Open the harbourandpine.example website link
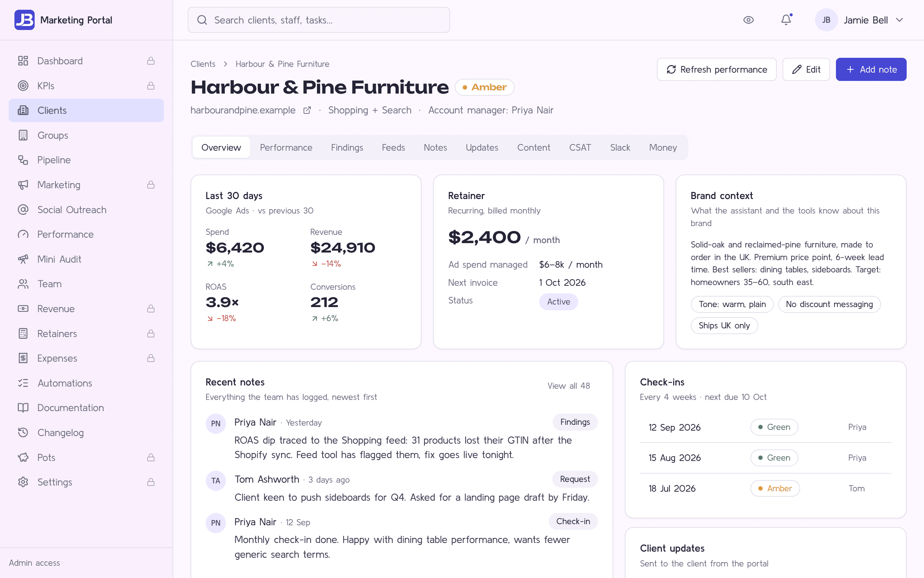The width and height of the screenshot is (924, 578). pos(243,110)
